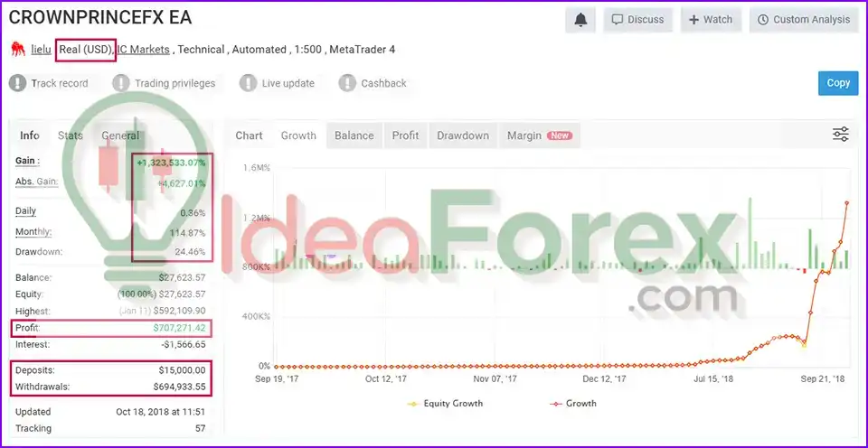Toggle the Equity Growth legend series
Screen dimensions: 868x448
(x=445, y=404)
